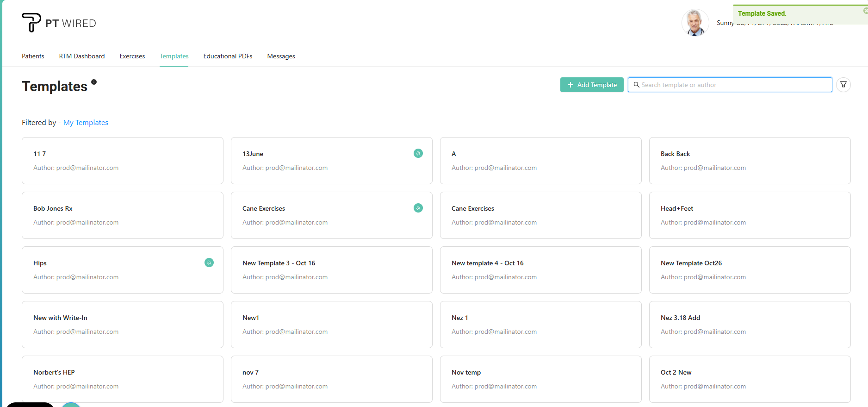Switch to the Exercises tab
The image size is (868, 407).
pos(132,56)
